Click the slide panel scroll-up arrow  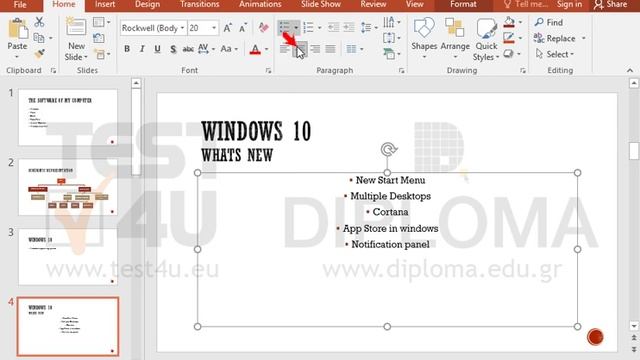coord(136,83)
